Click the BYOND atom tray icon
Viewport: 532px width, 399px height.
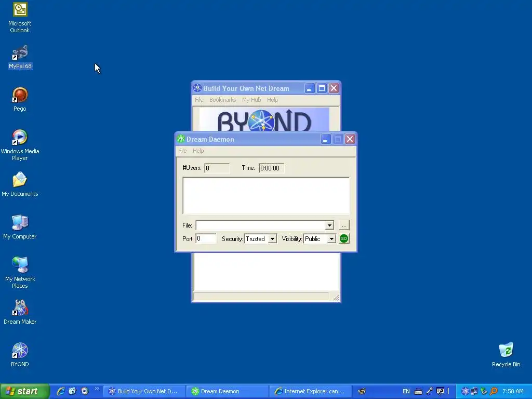pos(465,391)
